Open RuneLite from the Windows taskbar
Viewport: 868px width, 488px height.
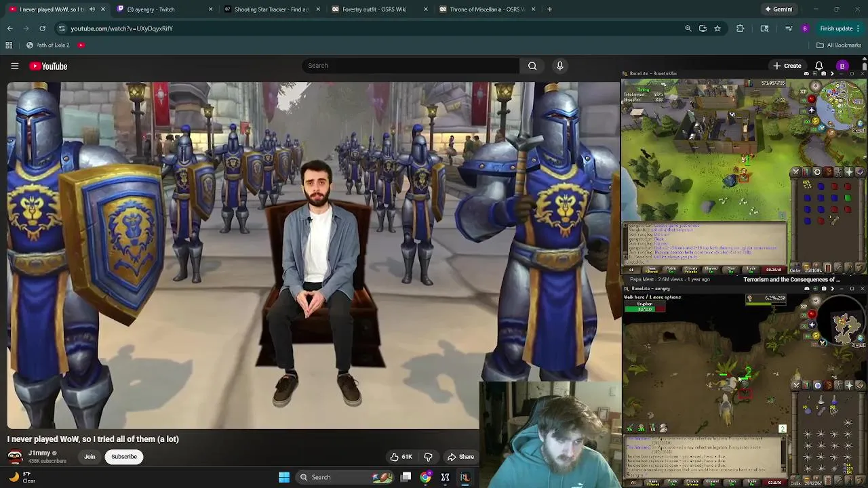465,477
